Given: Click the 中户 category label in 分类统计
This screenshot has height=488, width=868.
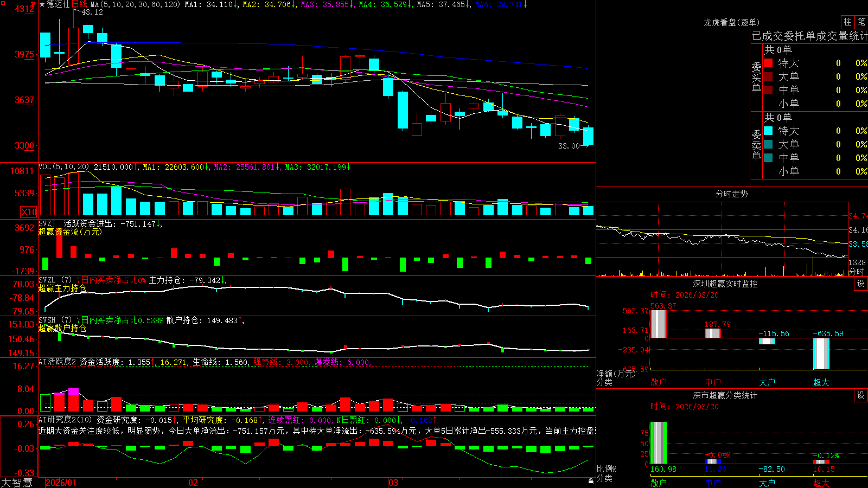Looking at the screenshot, I should point(713,483).
